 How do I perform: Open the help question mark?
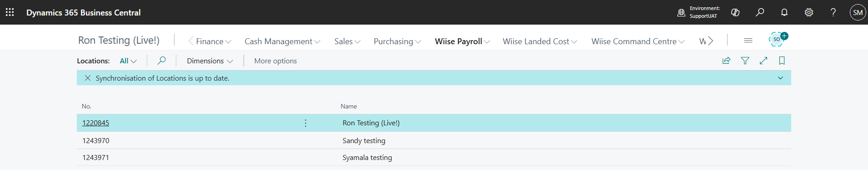pos(833,12)
